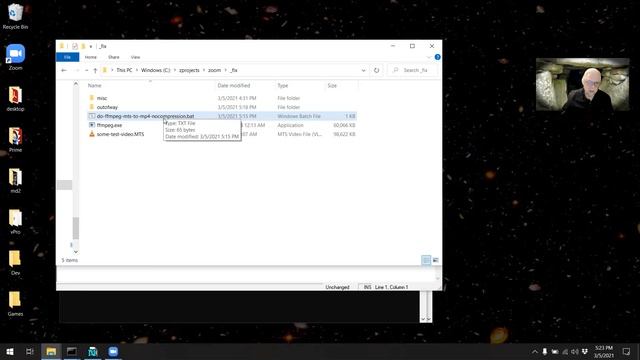The height and width of the screenshot is (360, 640).
Task: Open the View ribbon tab
Action: (136, 57)
